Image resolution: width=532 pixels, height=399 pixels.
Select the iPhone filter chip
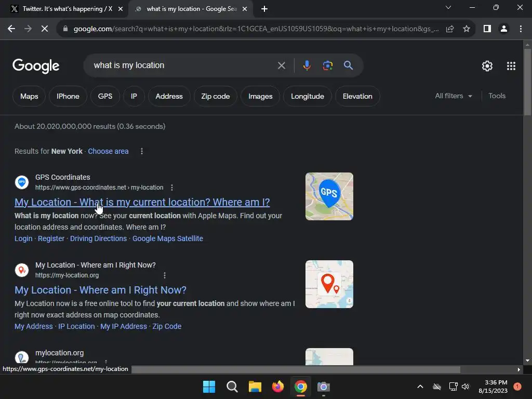click(x=68, y=96)
